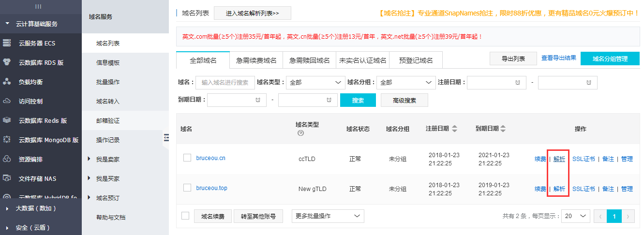Switch to the 未实名认证域名 tab
The image size is (644, 235).
(362, 60)
